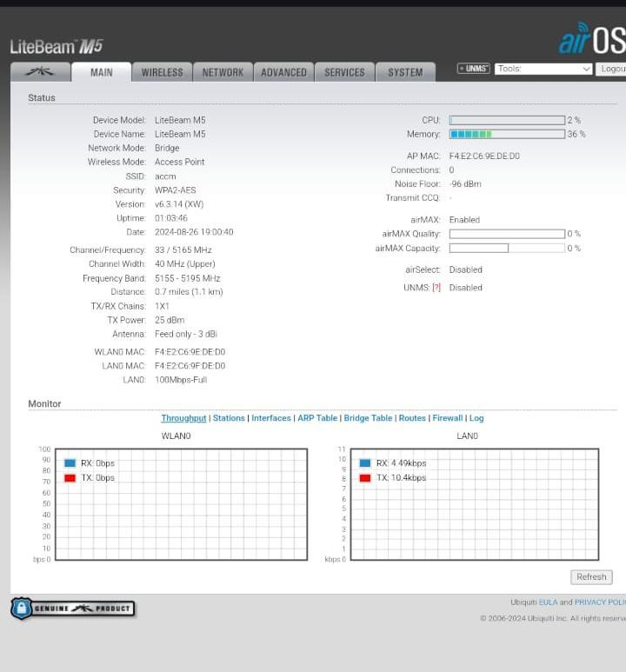
Task: Open the Throughput monitor link
Action: [183, 418]
